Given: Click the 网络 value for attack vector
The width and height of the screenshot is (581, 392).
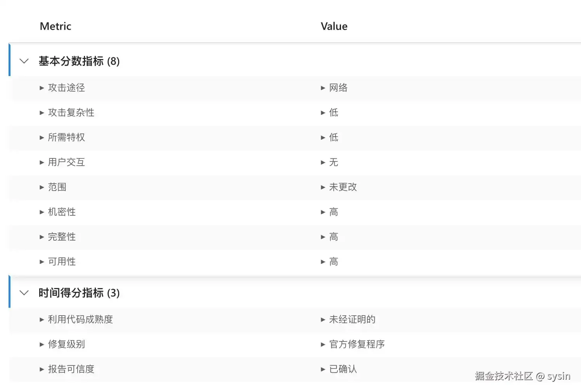Looking at the screenshot, I should pyautogui.click(x=338, y=88).
